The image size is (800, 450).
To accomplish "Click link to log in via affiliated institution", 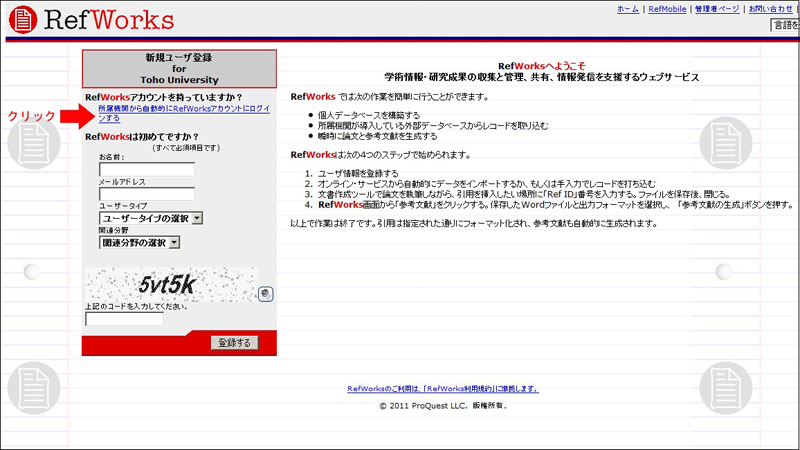I will pyautogui.click(x=184, y=113).
